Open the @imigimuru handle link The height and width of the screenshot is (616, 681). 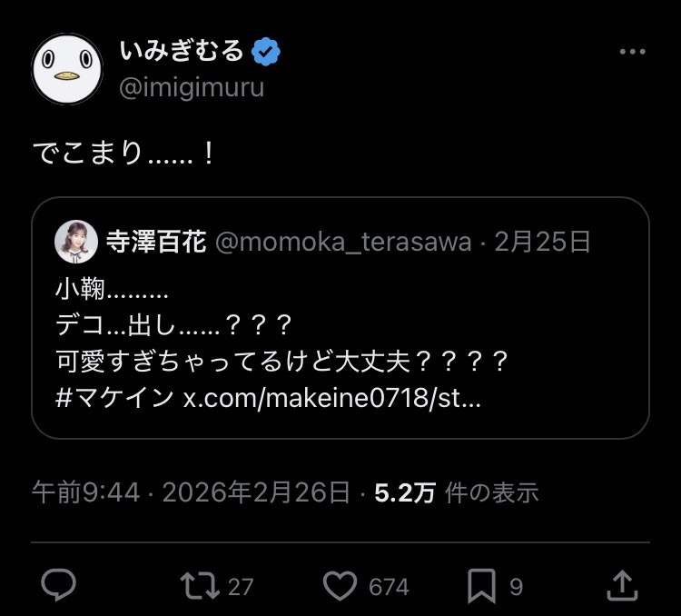tap(192, 89)
